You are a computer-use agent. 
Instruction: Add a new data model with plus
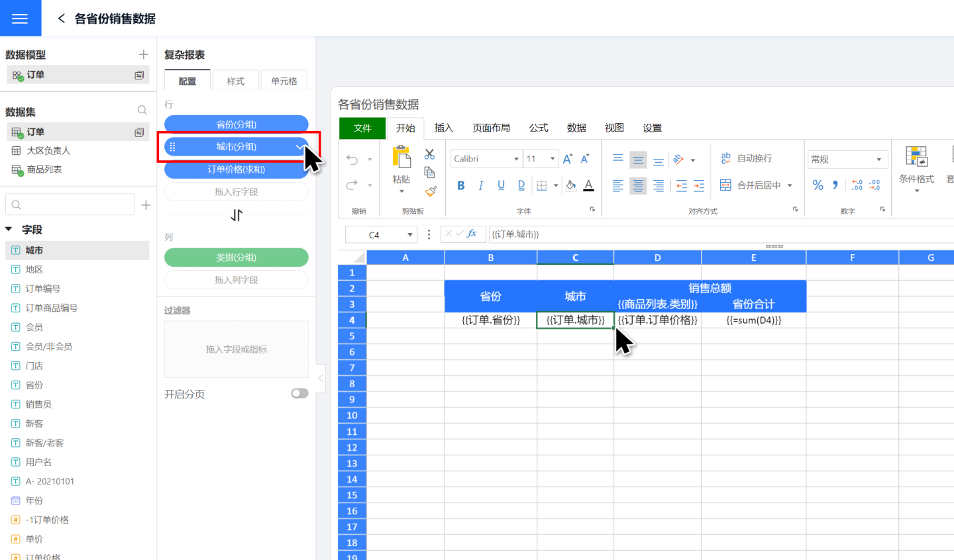coord(143,54)
